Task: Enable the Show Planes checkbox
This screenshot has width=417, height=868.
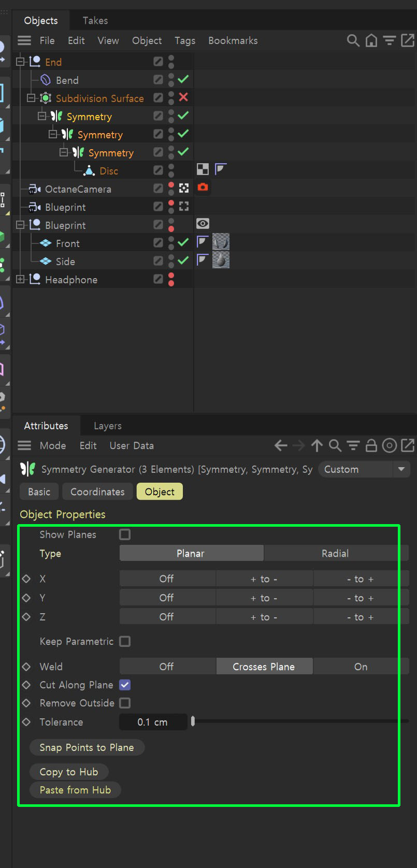Action: [125, 534]
